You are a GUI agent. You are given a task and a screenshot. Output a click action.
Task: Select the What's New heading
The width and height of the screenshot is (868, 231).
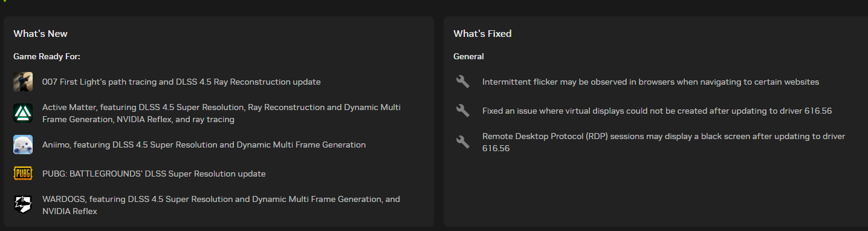coord(40,34)
